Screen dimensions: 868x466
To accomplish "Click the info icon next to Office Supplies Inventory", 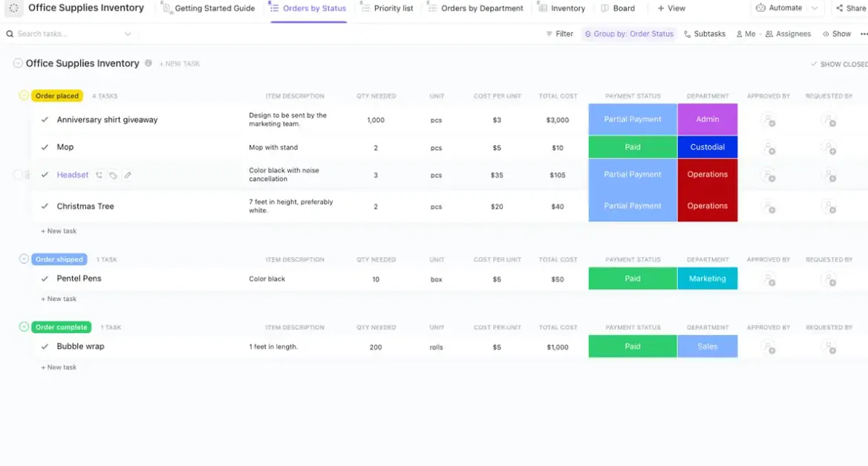I will click(x=149, y=63).
